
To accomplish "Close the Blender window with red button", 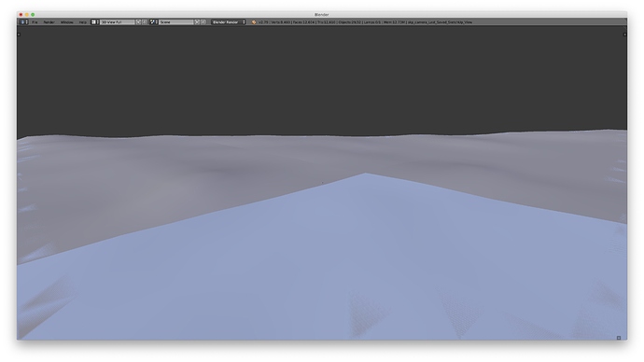I will tap(21, 14).
